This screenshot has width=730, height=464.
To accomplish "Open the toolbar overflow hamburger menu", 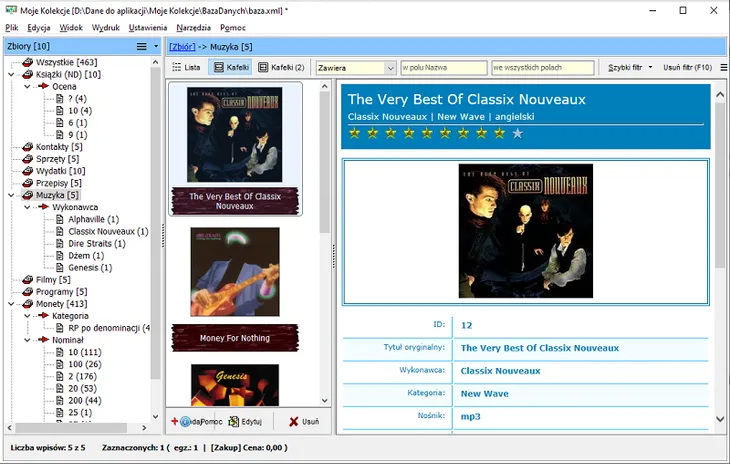I will coord(724,67).
